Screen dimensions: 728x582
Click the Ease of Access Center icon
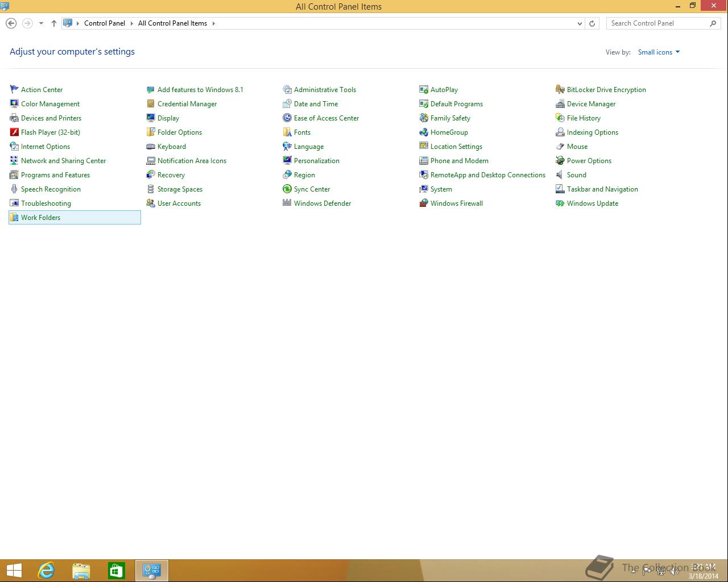(x=287, y=118)
